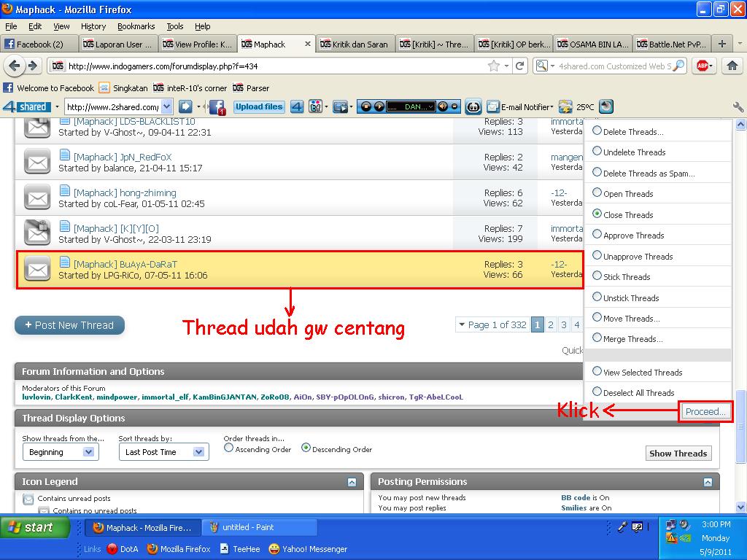Click the Facebook notification icon in toolbar

click(x=217, y=107)
